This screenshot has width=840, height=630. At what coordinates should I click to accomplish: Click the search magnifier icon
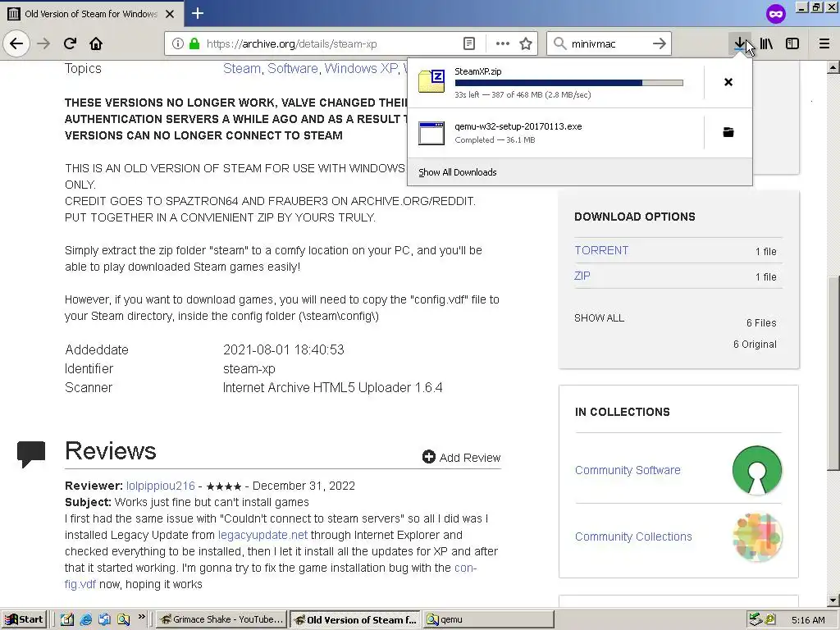559,44
